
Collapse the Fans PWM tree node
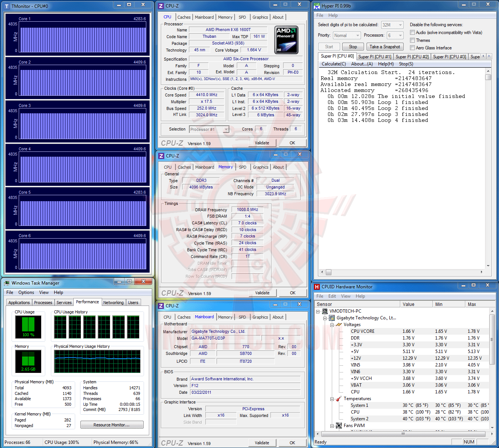tap(332, 426)
